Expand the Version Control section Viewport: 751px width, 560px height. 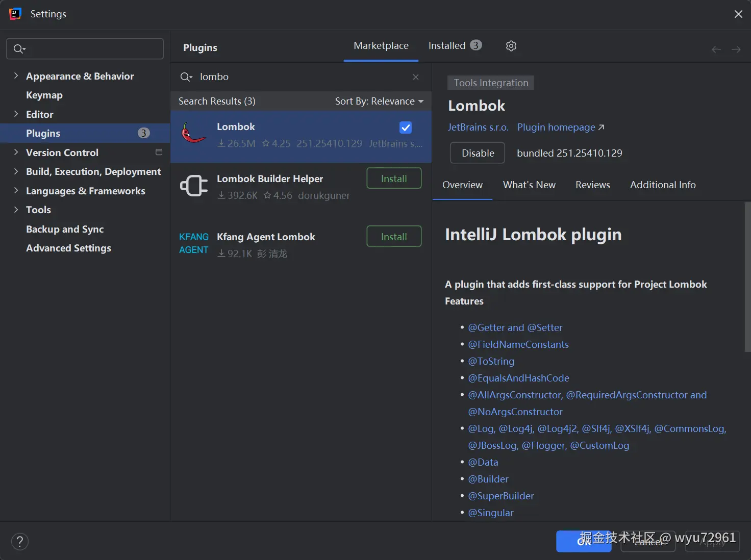click(16, 152)
